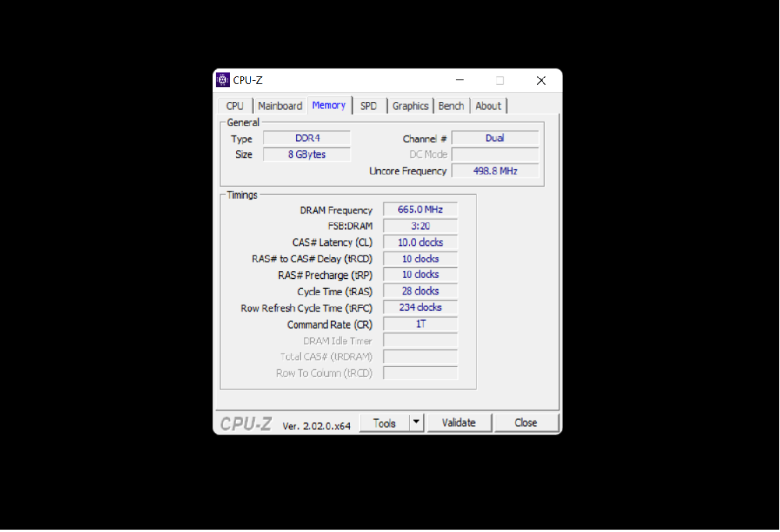The width and height of the screenshot is (780, 532).
Task: Select the 28 clocks tRAS value
Action: pyautogui.click(x=420, y=291)
